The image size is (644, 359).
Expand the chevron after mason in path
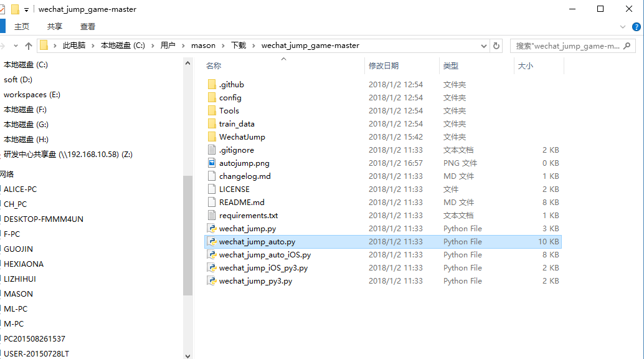223,45
